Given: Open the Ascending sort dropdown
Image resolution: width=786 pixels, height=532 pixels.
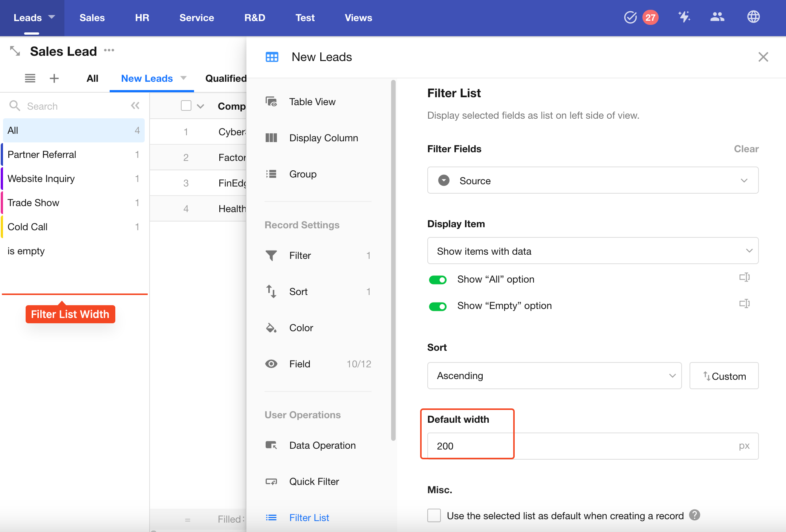Looking at the screenshot, I should (x=554, y=376).
